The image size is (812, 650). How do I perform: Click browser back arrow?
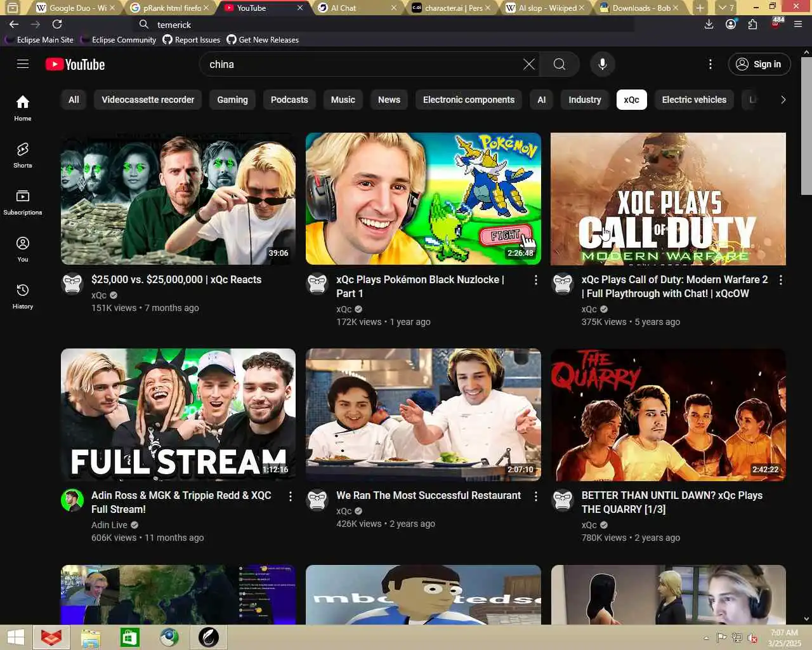(x=14, y=24)
